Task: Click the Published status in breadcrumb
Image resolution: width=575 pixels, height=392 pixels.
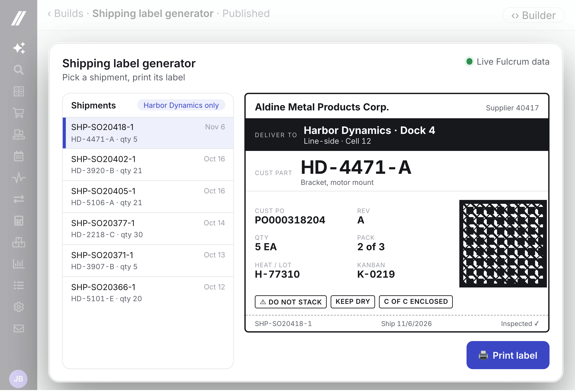Action: [x=246, y=13]
